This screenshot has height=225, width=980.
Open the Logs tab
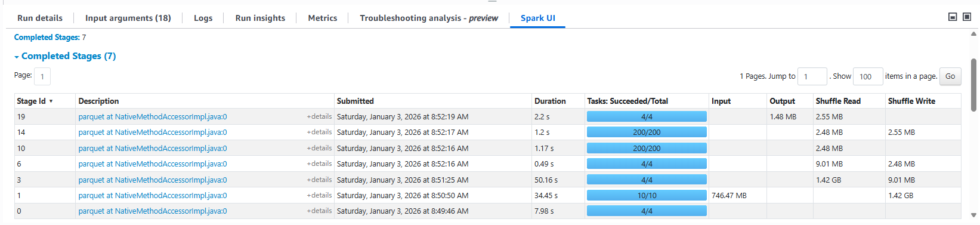(203, 18)
